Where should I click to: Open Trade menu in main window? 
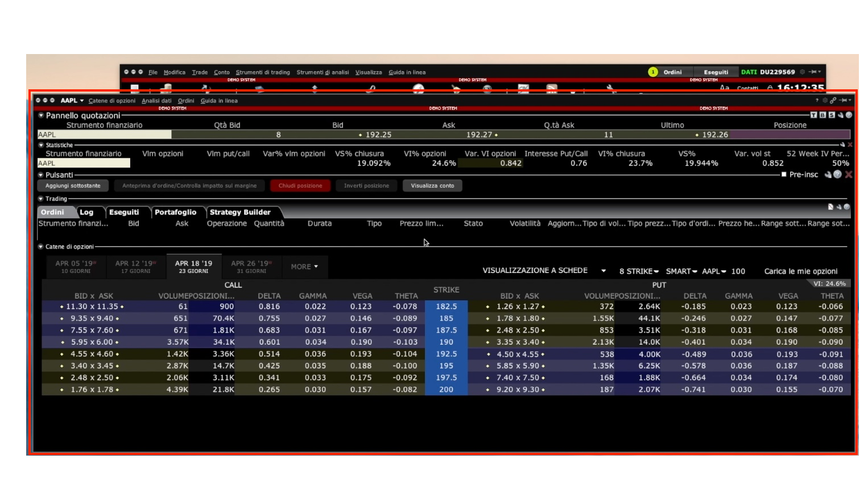(200, 72)
